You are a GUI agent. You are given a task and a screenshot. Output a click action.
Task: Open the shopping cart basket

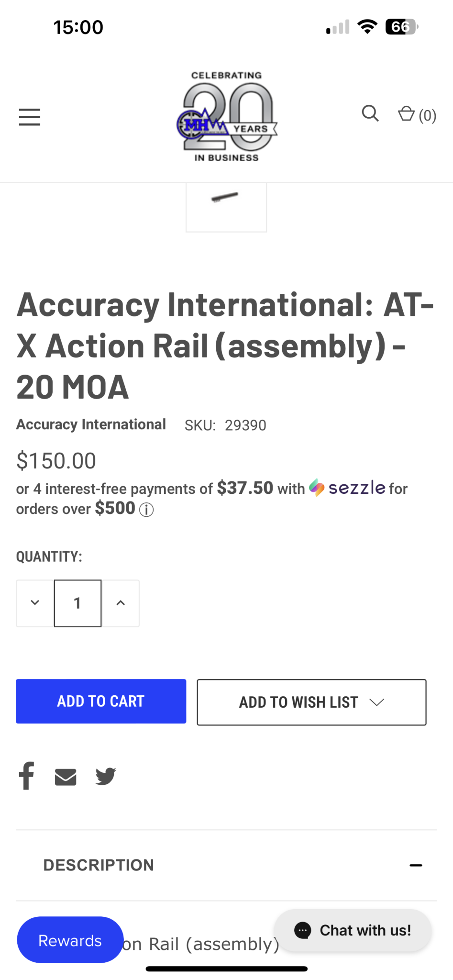(x=416, y=115)
